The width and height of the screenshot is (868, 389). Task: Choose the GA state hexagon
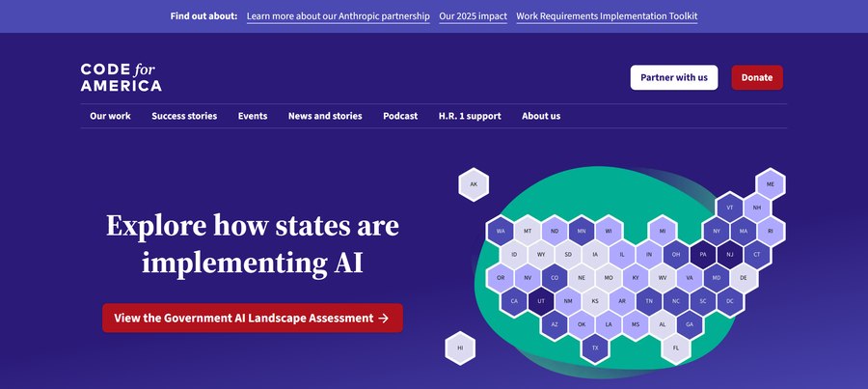(x=690, y=324)
